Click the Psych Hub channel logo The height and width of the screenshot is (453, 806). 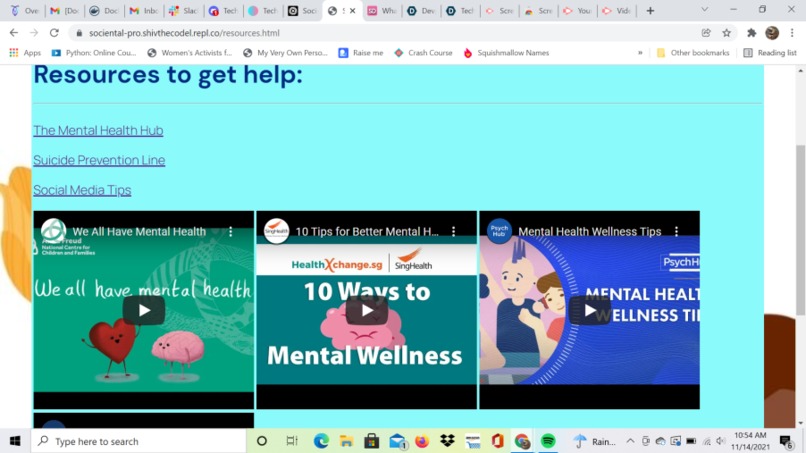[x=499, y=231]
